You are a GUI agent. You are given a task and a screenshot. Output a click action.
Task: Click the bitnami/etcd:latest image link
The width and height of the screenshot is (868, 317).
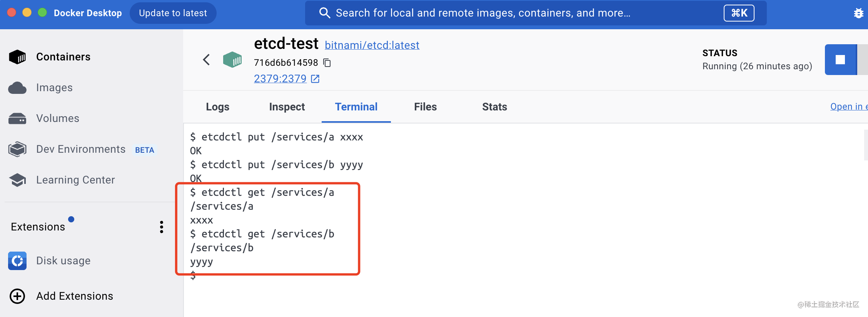coord(372,45)
